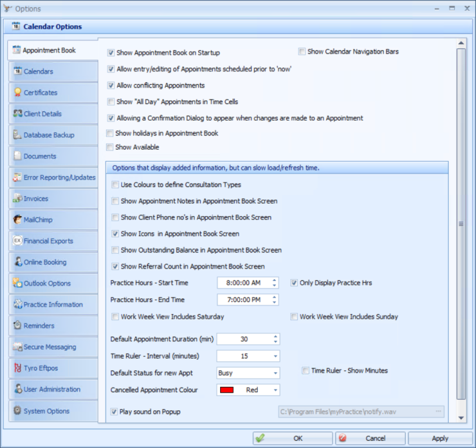This screenshot has width=476, height=448.
Task: Enable Work Week View Includes Saturday
Action: 115,317
